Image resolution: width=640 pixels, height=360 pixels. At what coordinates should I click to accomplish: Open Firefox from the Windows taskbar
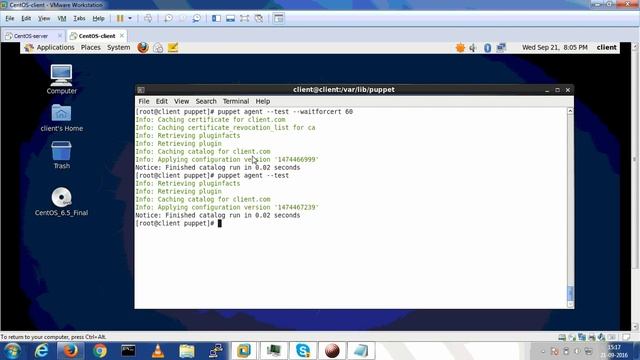click(70, 351)
